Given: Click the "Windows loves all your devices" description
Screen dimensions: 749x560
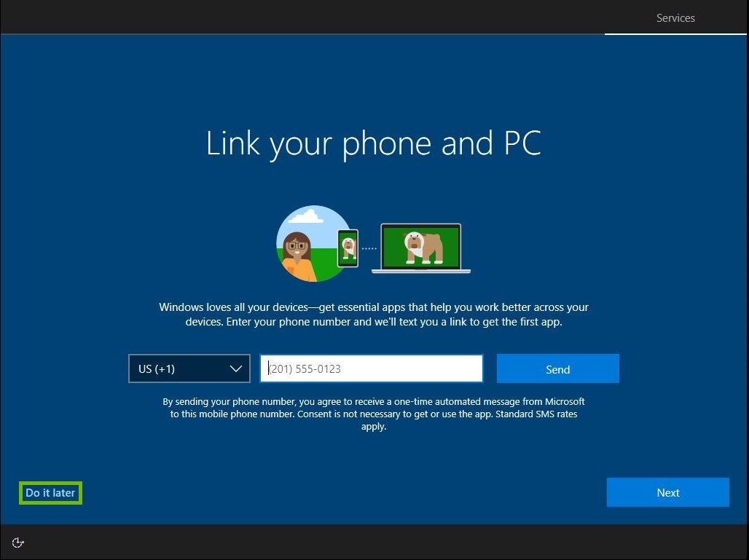Looking at the screenshot, I should [x=374, y=314].
